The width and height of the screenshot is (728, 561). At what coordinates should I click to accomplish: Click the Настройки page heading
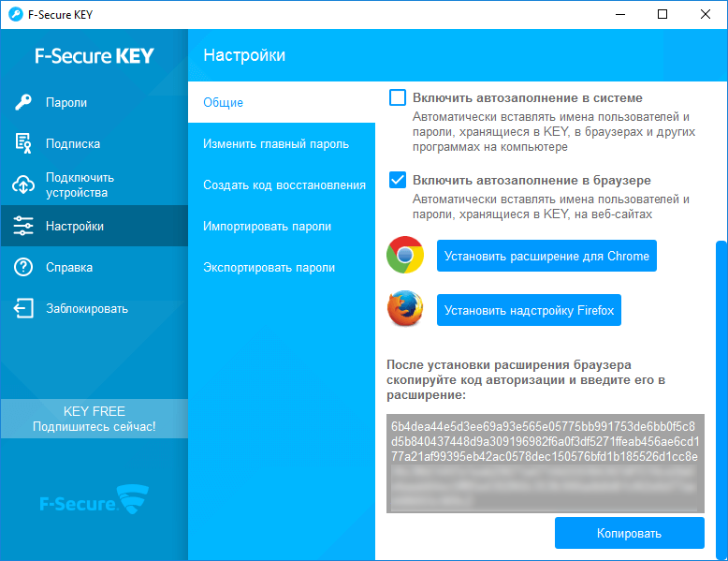(244, 55)
